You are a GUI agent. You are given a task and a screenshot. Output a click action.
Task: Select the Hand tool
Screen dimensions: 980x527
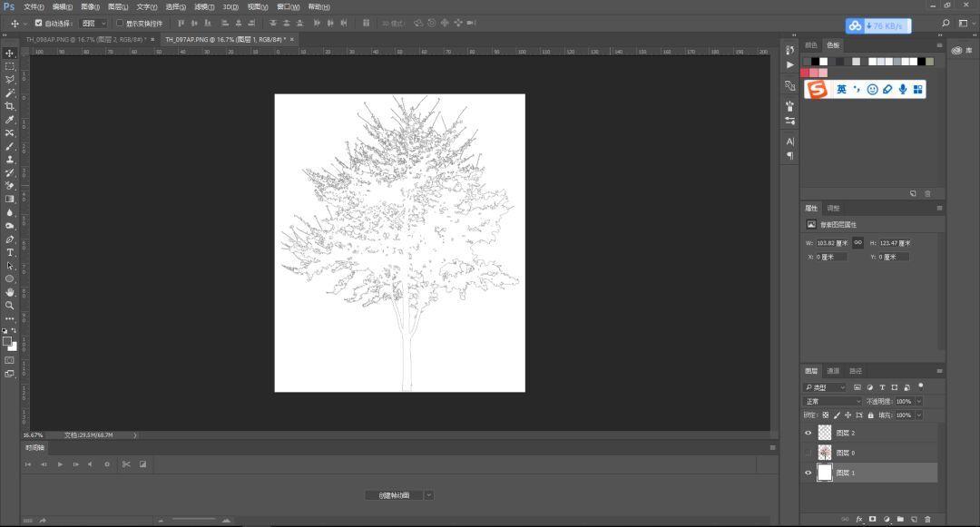[x=9, y=292]
